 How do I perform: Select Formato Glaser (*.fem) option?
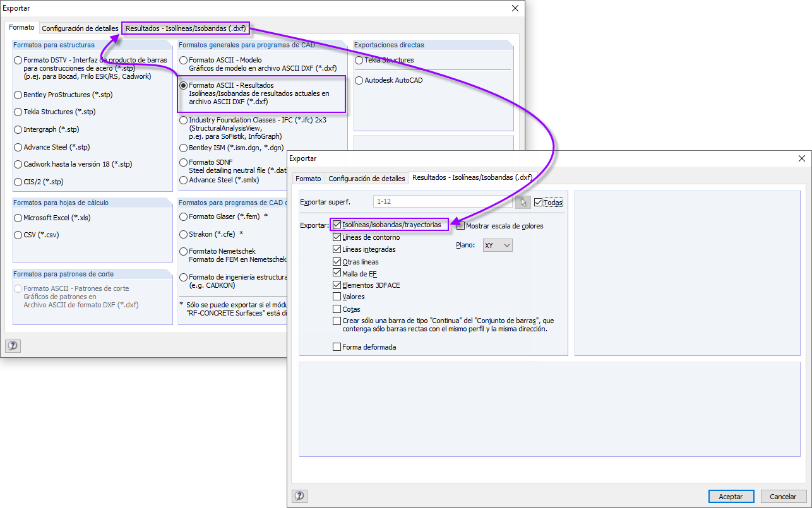pyautogui.click(x=183, y=216)
